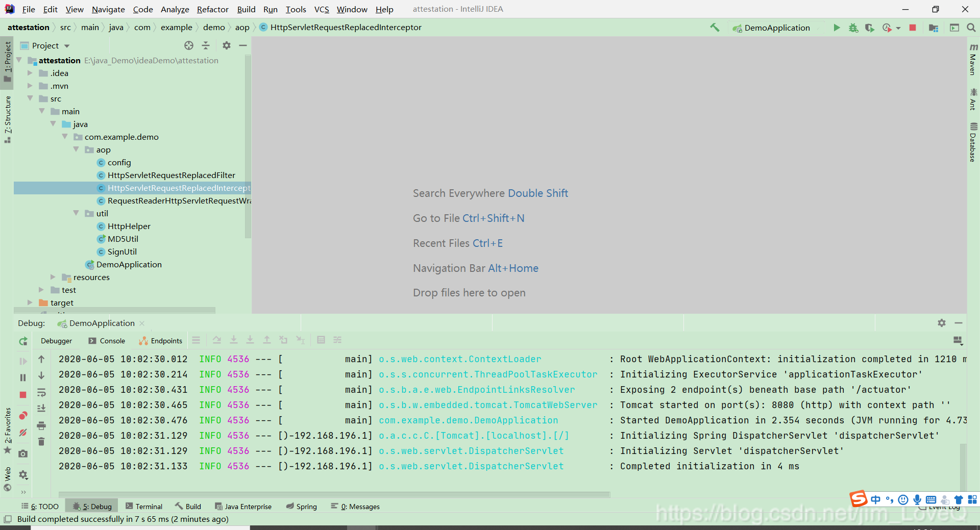Viewport: 980px width, 530px height.
Task: Collapse the util package
Action: [x=76, y=213]
